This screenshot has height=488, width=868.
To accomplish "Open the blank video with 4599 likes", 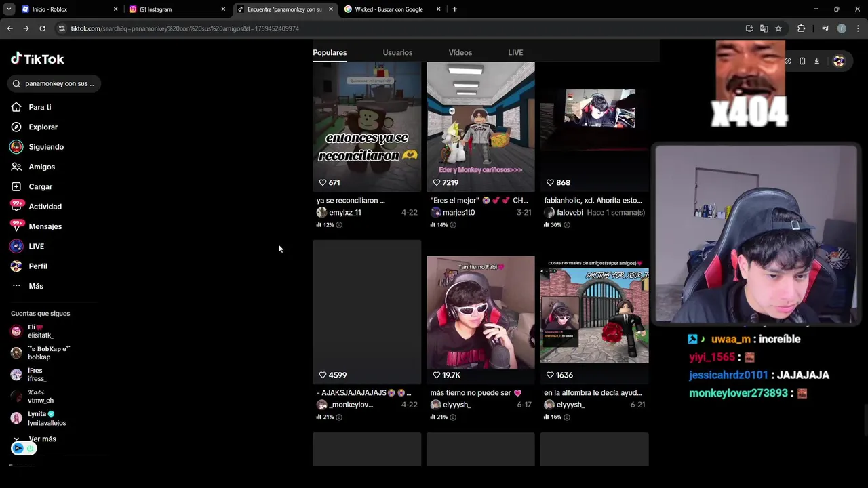I will coord(367,312).
